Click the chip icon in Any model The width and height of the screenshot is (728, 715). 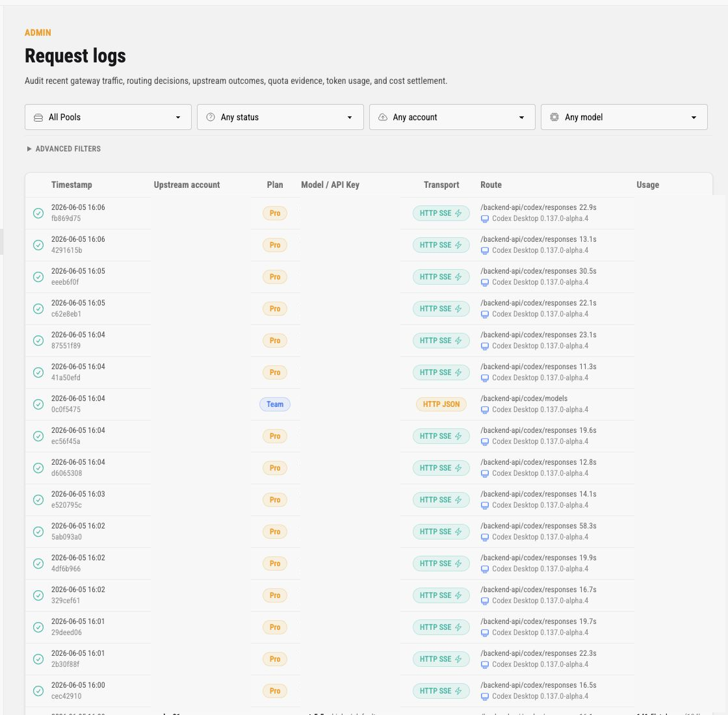pos(554,117)
